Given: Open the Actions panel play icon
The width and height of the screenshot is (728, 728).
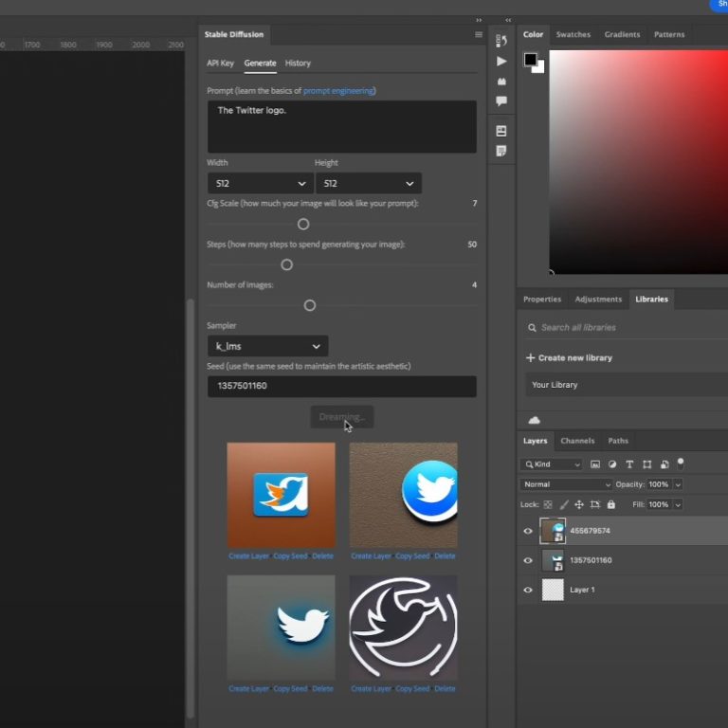Looking at the screenshot, I should (501, 61).
